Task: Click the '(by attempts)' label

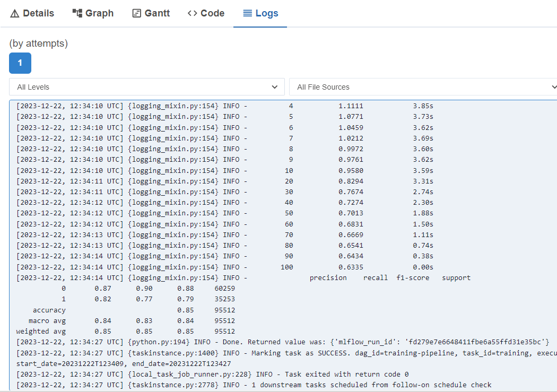Action: [38, 43]
